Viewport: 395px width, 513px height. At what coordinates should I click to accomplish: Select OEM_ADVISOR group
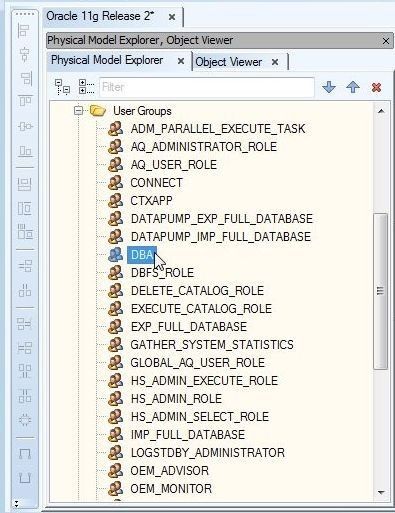coord(169,471)
